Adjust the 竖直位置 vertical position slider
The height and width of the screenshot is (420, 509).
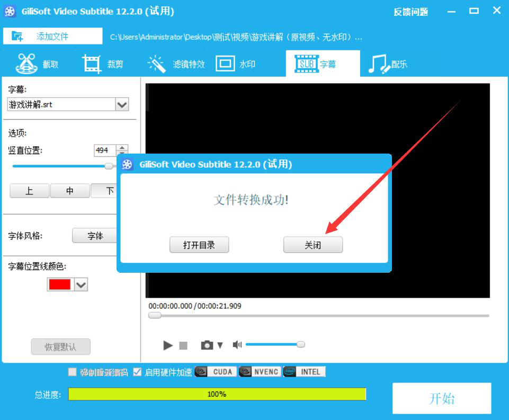[x=109, y=166]
